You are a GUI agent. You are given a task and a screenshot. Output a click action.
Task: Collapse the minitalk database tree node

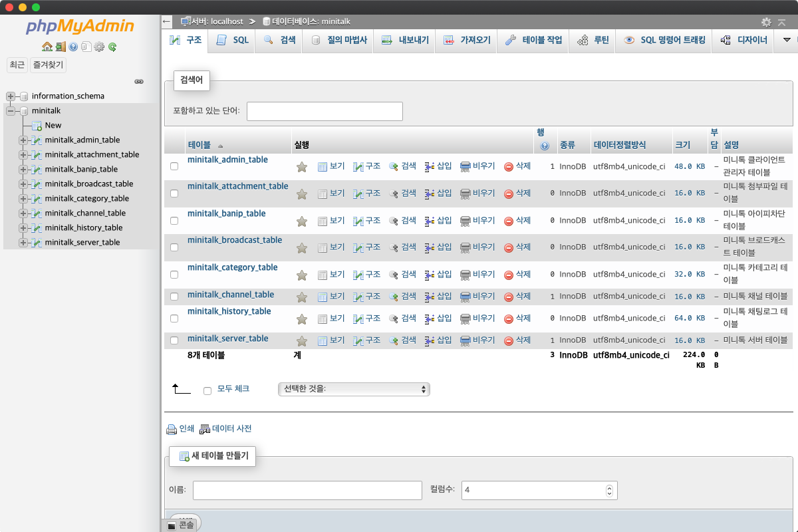coord(11,111)
